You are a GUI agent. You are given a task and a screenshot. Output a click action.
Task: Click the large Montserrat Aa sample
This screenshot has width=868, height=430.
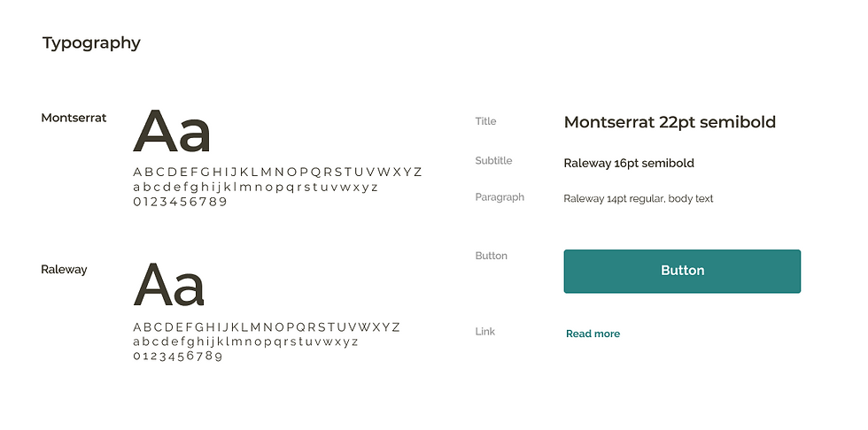(x=172, y=132)
